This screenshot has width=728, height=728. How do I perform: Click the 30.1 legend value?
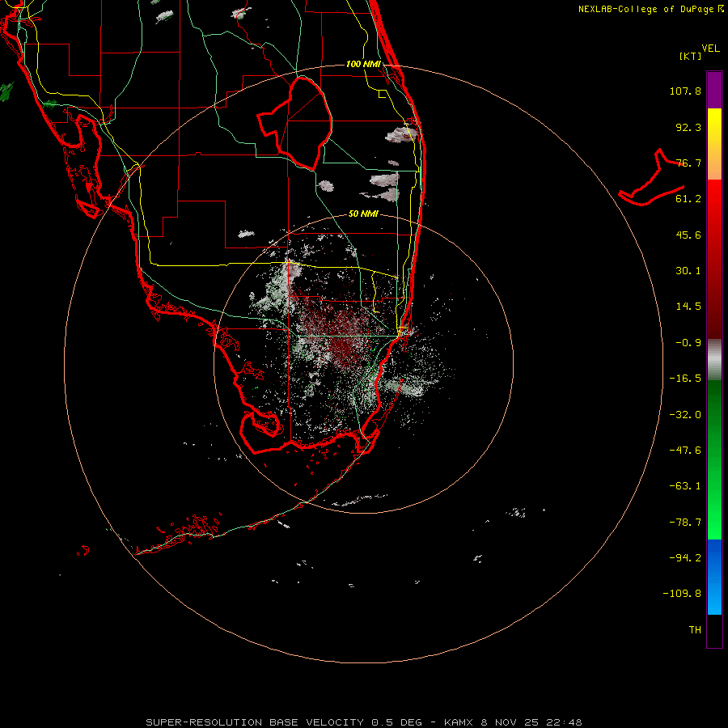688,271
